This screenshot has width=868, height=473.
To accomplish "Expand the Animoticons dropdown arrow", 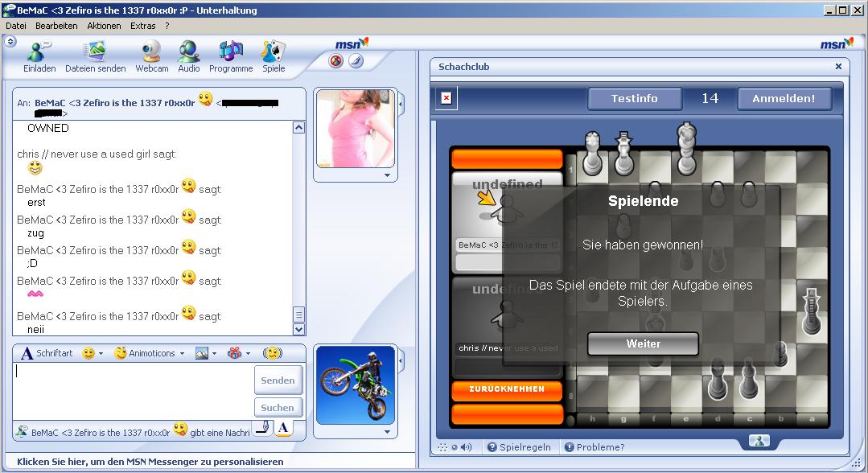I will pyautogui.click(x=182, y=353).
